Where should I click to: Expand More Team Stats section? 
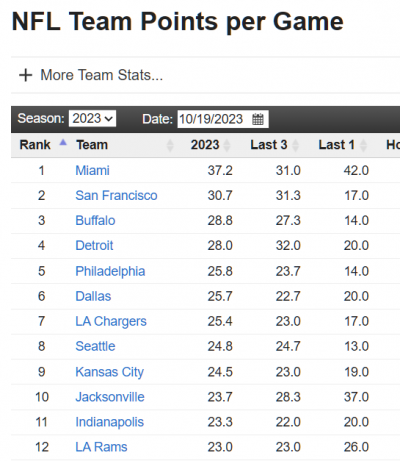(101, 75)
